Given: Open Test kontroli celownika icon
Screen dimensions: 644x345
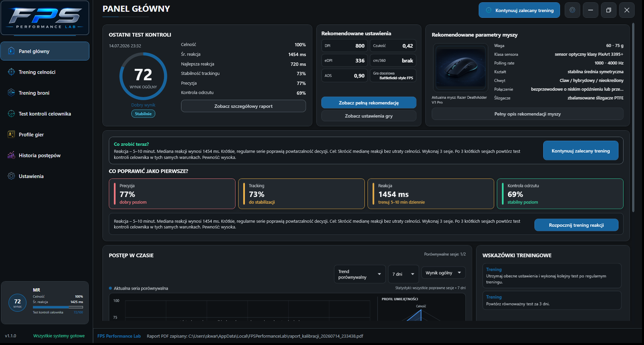Looking at the screenshot, I should (11, 114).
